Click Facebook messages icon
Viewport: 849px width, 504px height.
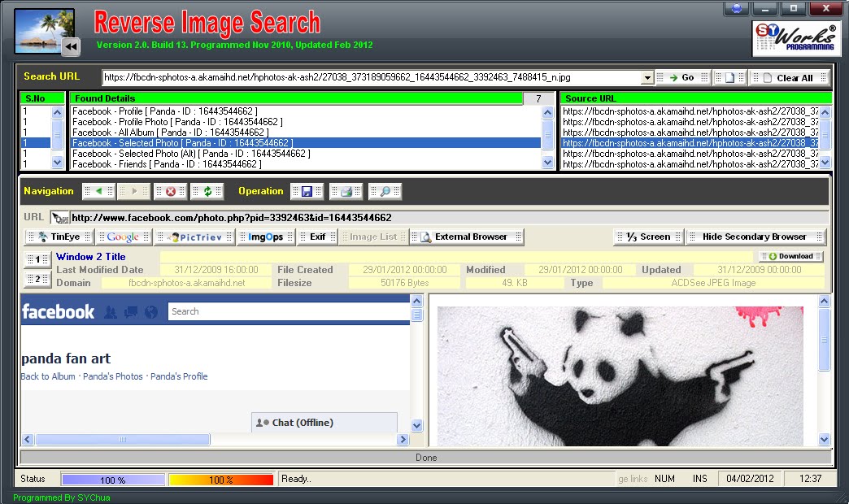pos(130,312)
